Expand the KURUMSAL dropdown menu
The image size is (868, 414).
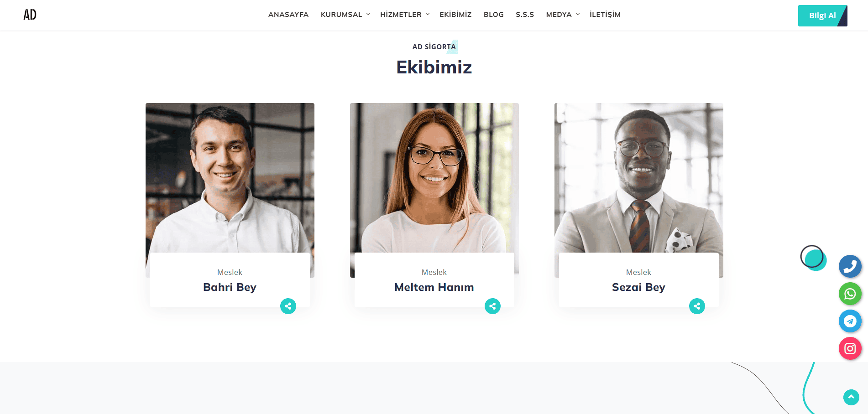345,15
